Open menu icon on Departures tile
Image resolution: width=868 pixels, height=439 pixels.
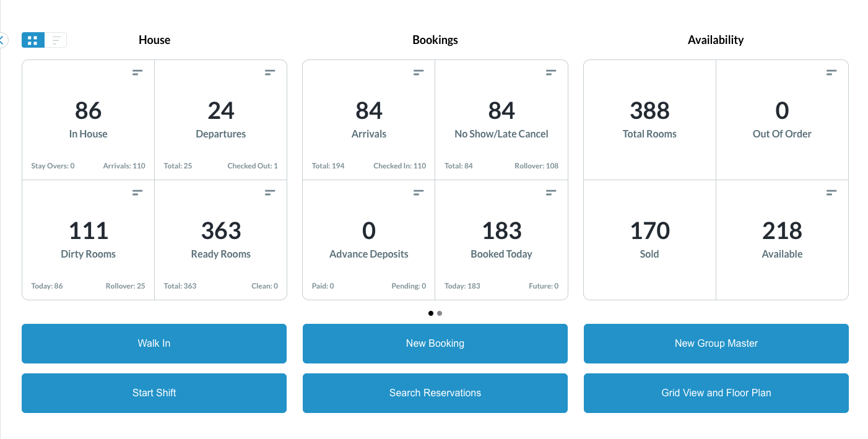click(270, 72)
